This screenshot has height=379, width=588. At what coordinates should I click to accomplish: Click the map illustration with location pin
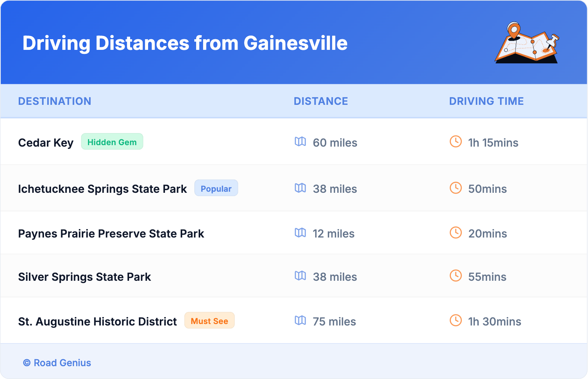(527, 43)
